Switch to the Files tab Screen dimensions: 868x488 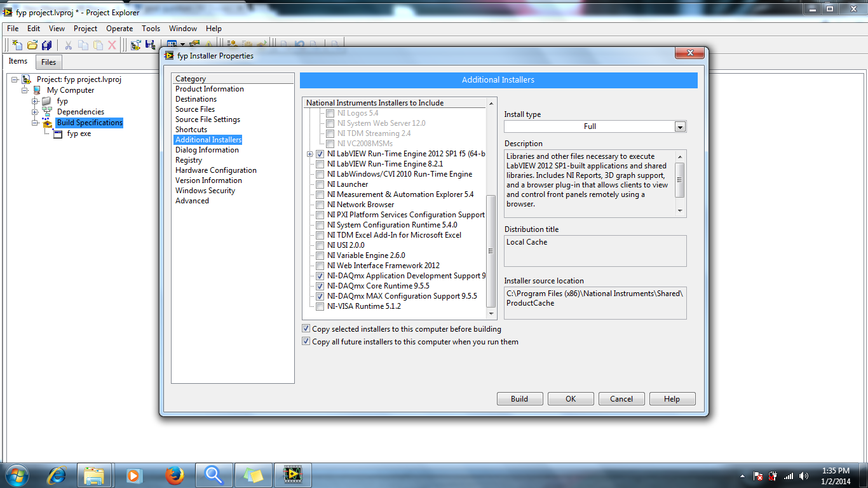(x=49, y=62)
